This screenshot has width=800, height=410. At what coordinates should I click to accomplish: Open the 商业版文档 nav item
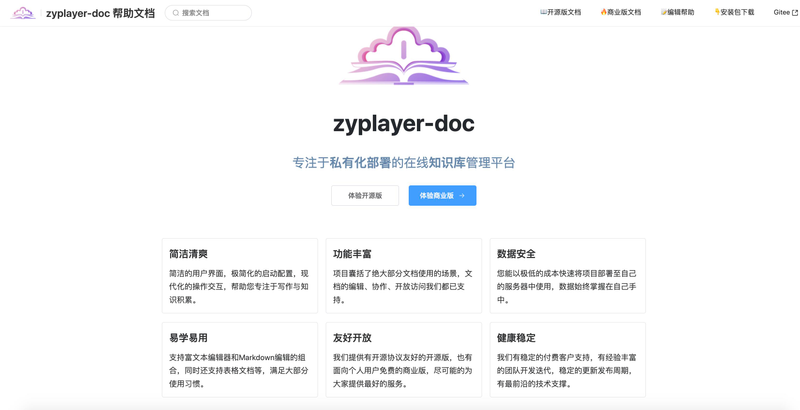point(620,12)
